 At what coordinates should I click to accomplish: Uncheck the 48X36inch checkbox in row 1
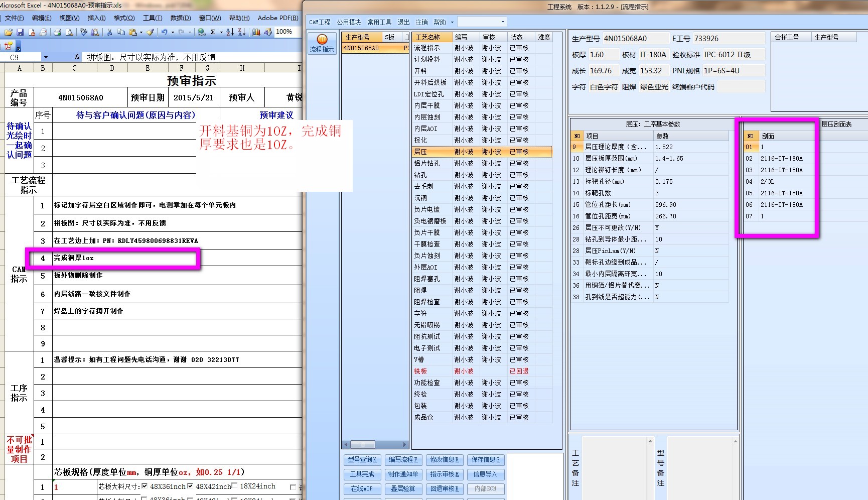[144, 486]
